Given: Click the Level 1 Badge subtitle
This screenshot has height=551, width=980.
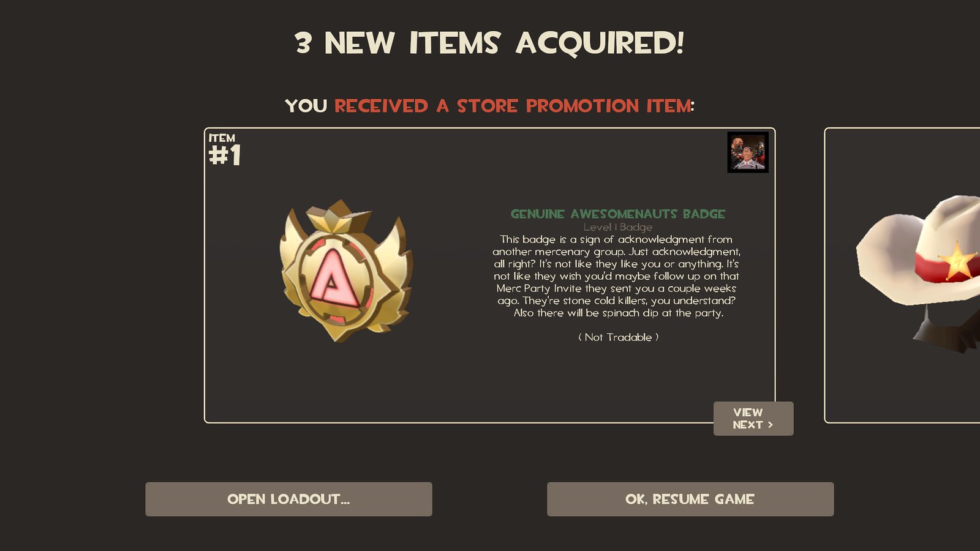Looking at the screenshot, I should tap(618, 227).
